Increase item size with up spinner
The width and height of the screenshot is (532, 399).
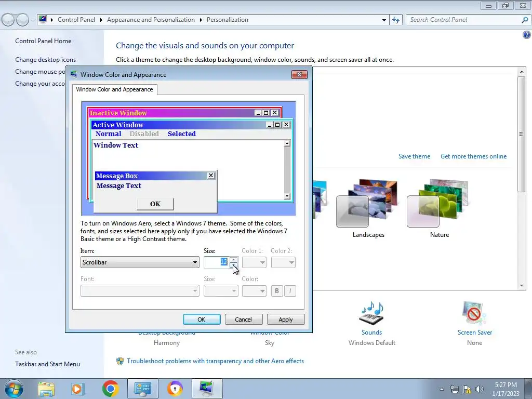233,260
